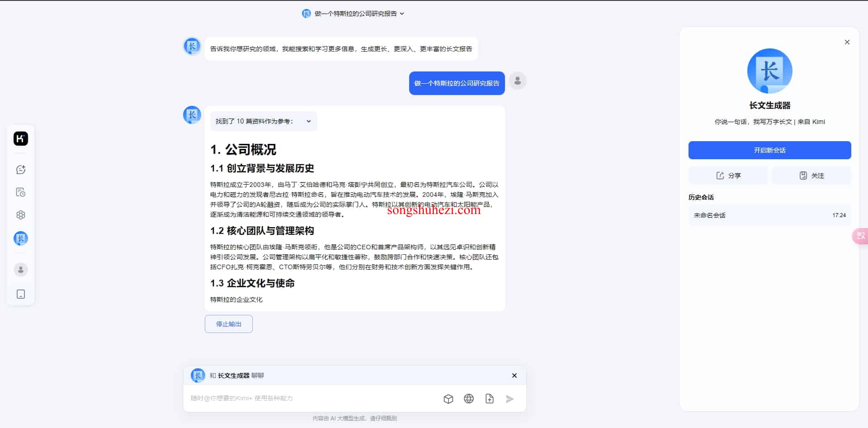This screenshot has width=868, height=428.
Task: Click the 开启新会话 button
Action: click(x=769, y=150)
